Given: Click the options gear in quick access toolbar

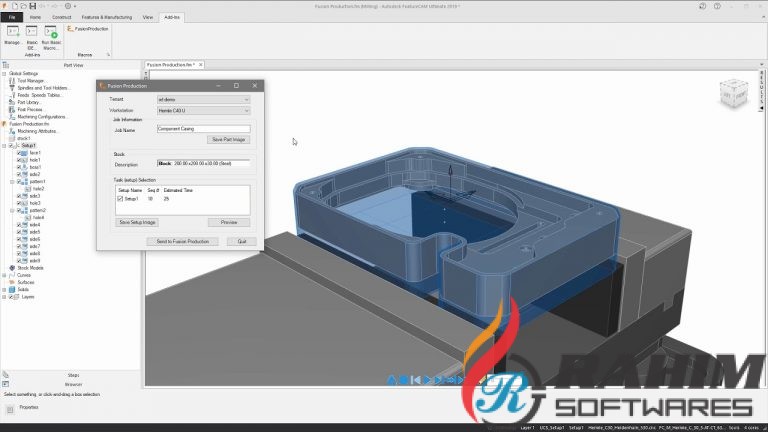Looking at the screenshot, I should pos(68,6).
